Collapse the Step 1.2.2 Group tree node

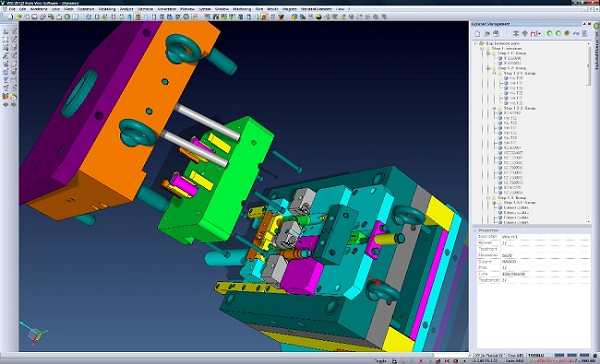[494, 108]
